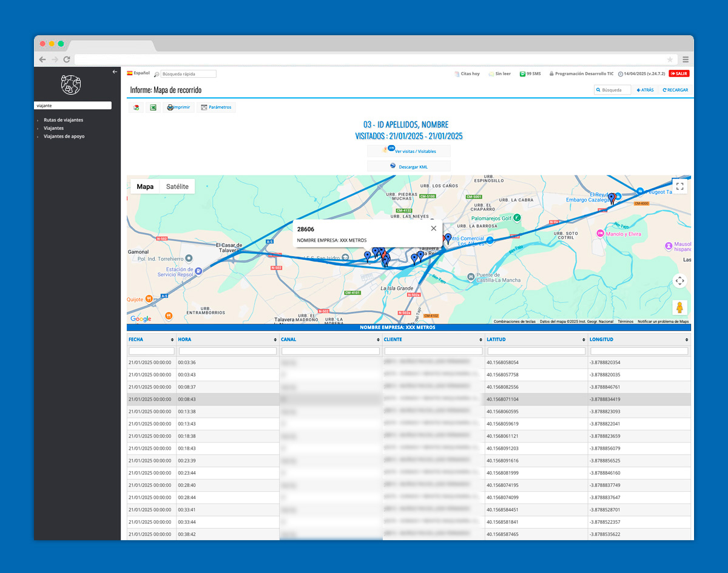Expand the Viajantes de apoyo tree item
728x573 pixels.
point(64,137)
